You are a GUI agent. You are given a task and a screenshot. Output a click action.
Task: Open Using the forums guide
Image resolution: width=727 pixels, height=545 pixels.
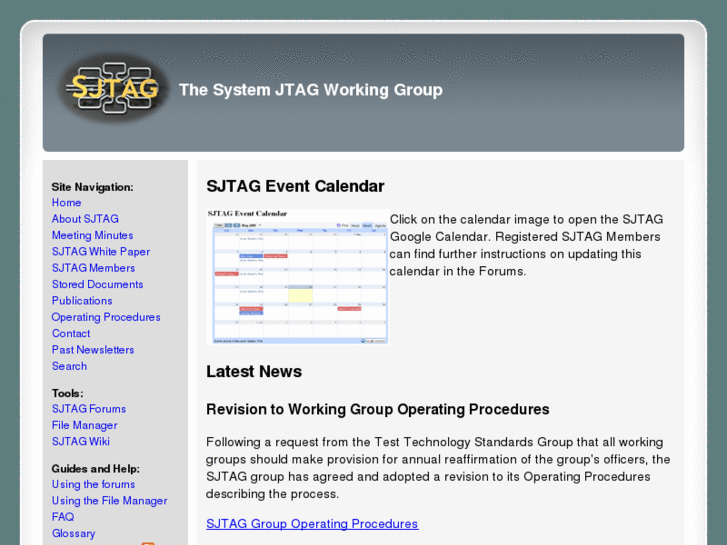(x=93, y=484)
